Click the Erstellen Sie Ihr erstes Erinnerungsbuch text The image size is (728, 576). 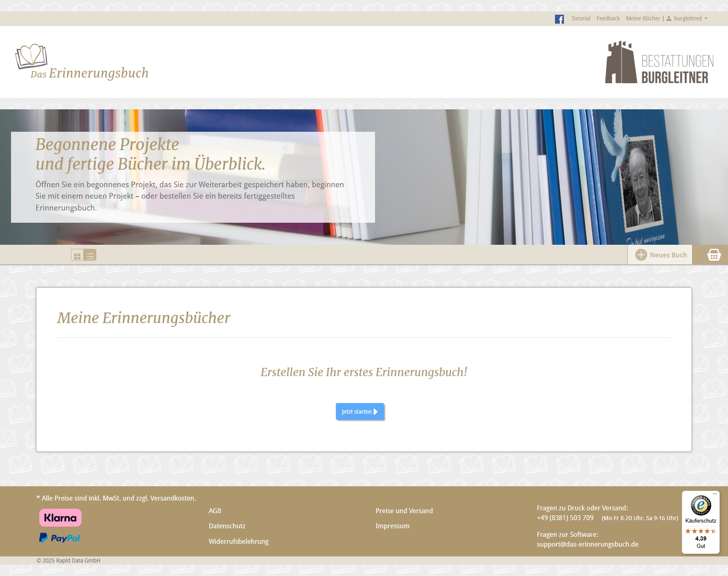(x=364, y=372)
